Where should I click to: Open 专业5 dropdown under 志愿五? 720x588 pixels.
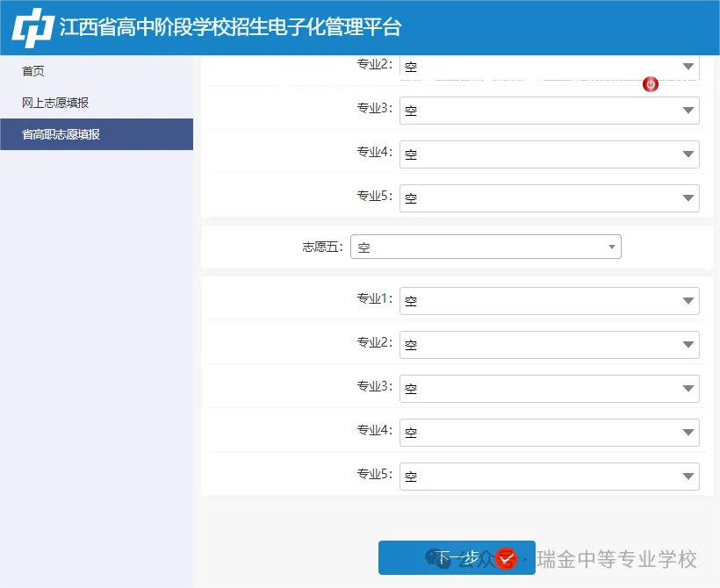point(550,477)
